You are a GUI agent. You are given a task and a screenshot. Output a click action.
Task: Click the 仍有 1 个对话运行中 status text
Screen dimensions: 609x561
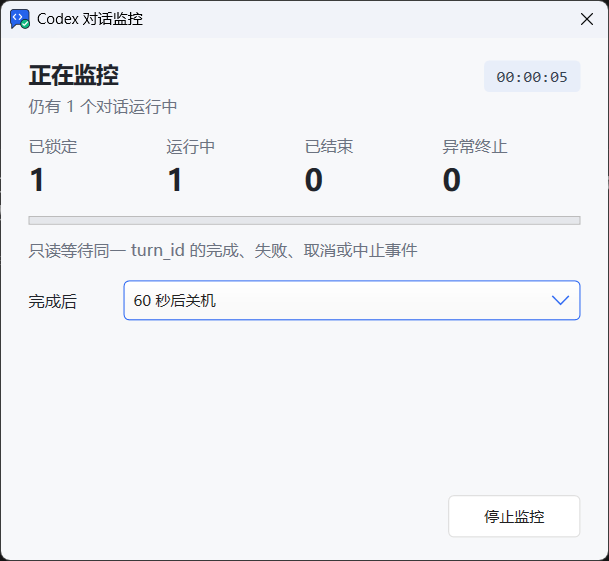click(x=103, y=106)
